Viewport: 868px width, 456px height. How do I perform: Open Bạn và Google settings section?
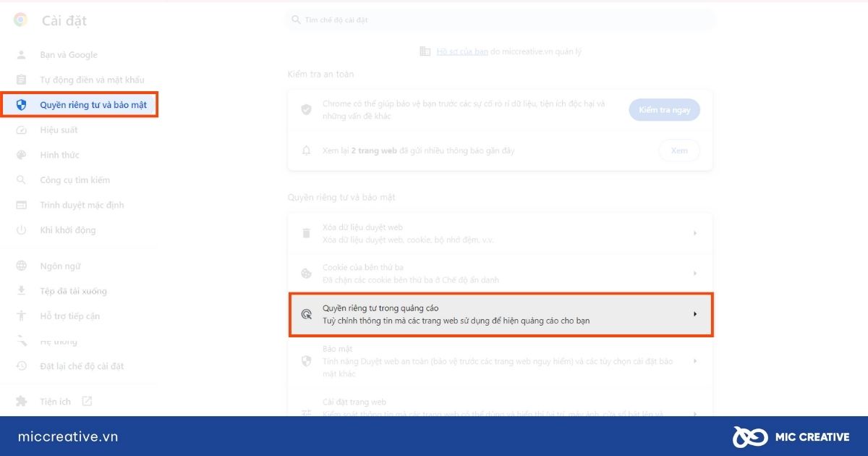[69, 55]
